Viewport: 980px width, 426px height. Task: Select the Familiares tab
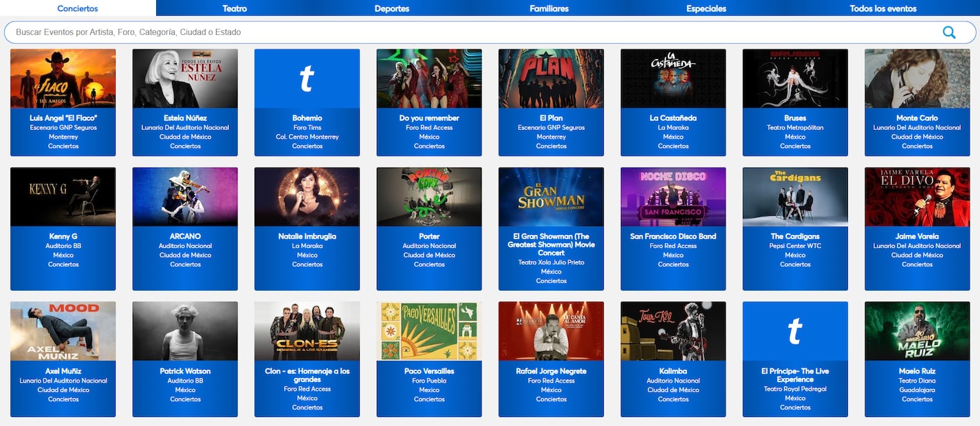[x=549, y=8]
